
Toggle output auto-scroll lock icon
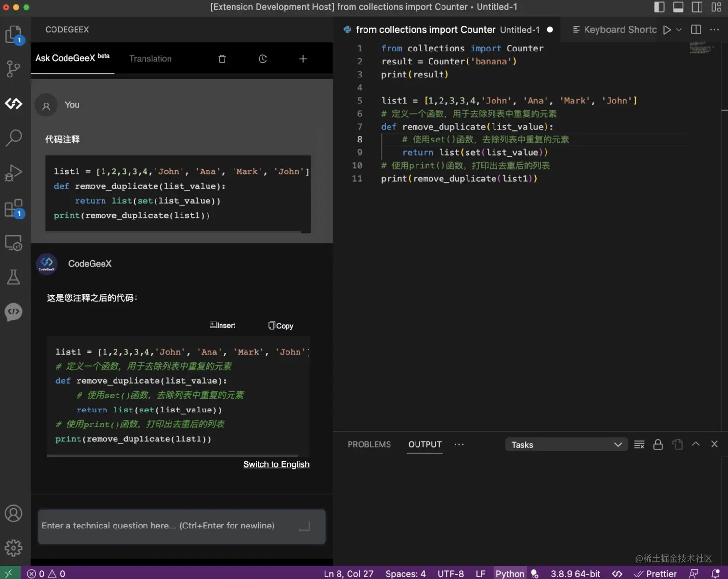pos(658,445)
